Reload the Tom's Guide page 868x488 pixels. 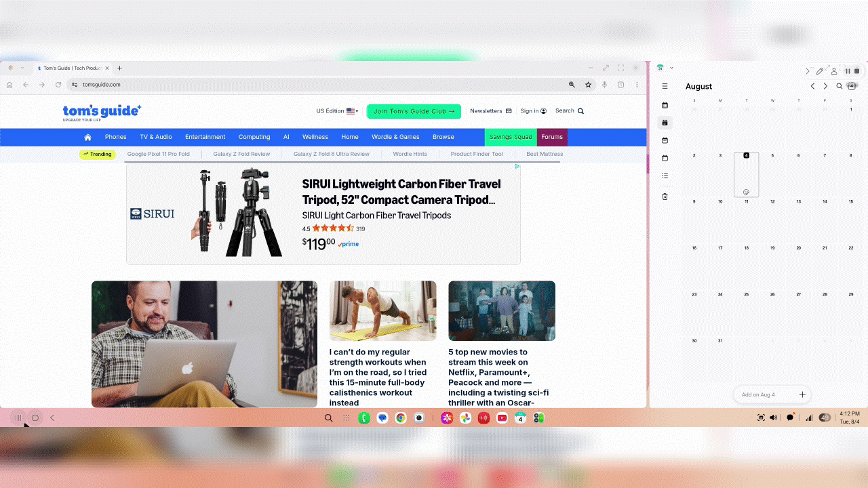[x=58, y=85]
